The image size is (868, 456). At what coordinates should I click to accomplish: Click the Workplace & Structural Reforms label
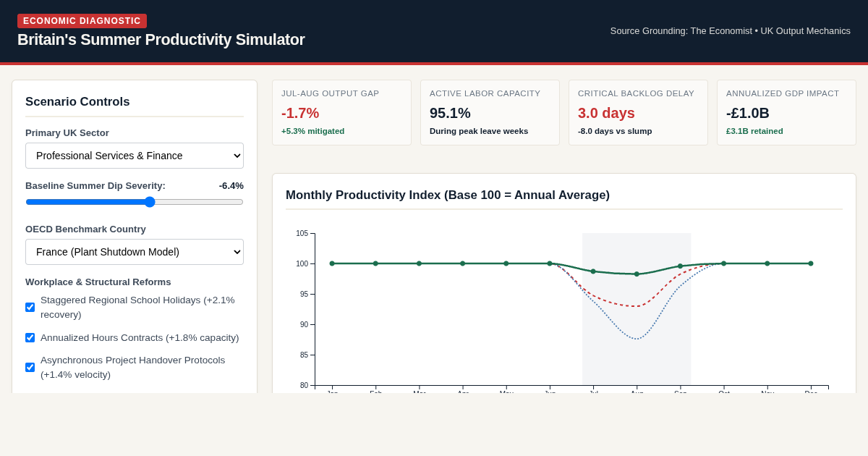point(98,282)
